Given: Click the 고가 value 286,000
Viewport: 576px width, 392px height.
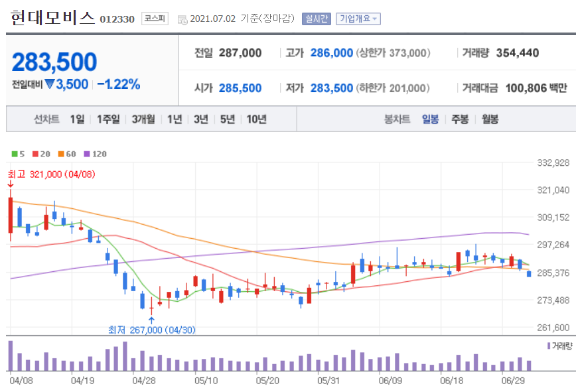Looking at the screenshot, I should click(x=332, y=53).
